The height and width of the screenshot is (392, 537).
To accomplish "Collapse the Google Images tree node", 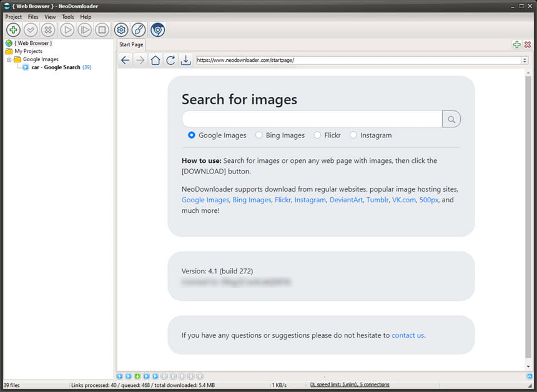I will tap(9, 59).
